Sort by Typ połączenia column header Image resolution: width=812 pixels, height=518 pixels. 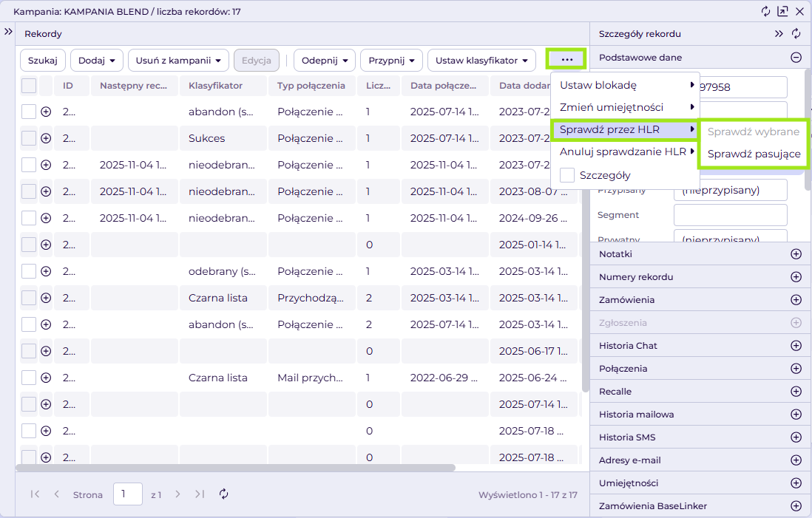pos(312,86)
